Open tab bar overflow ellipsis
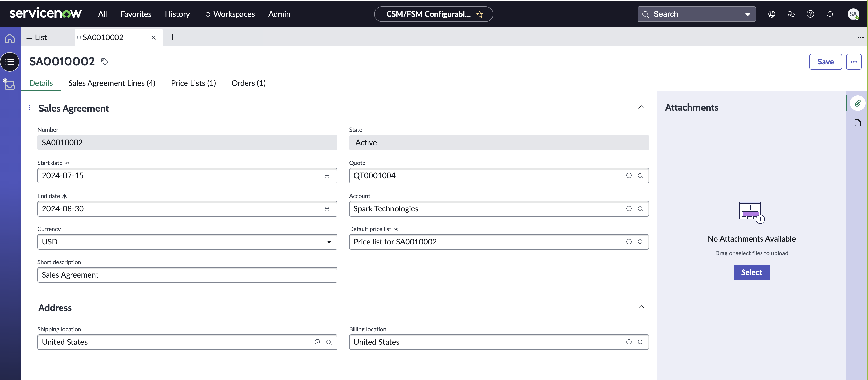The image size is (868, 380). pyautogui.click(x=860, y=37)
